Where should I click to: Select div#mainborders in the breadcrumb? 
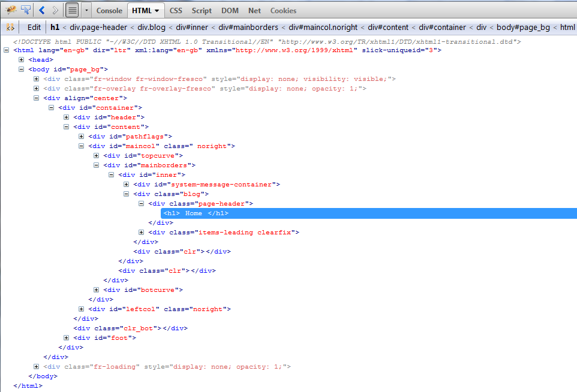point(248,27)
